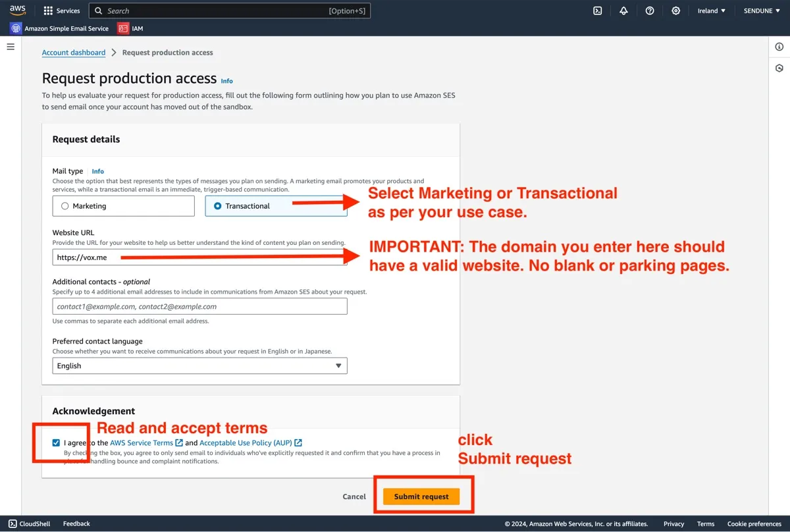Click the CloudShell icon in footer
Viewport: 790px width, 532px height.
click(13, 523)
